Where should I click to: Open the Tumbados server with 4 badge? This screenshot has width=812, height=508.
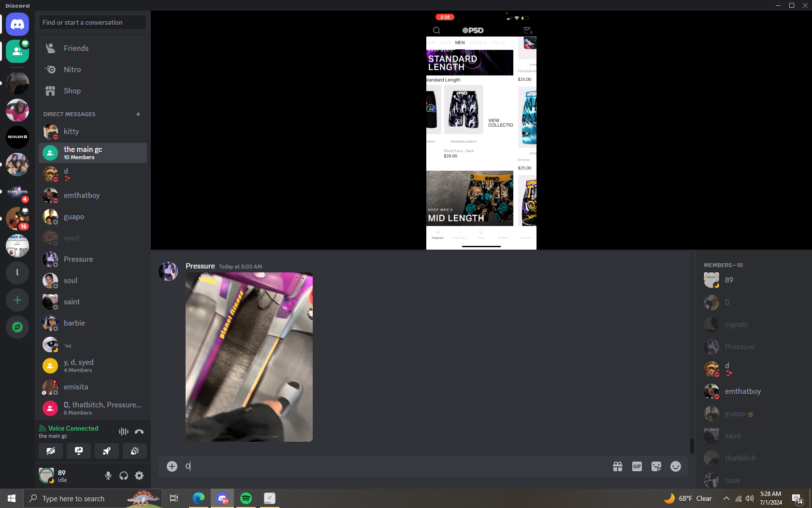pos(17,192)
